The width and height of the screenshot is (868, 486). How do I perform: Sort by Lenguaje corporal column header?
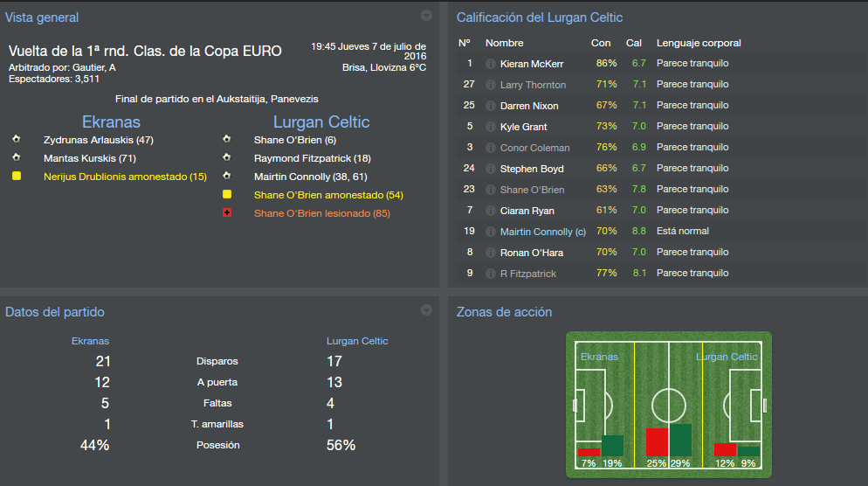[x=699, y=43]
